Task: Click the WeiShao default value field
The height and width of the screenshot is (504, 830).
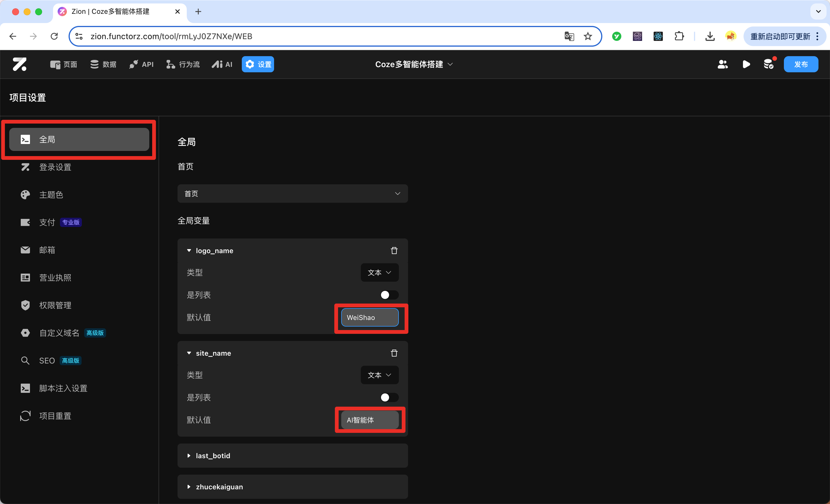Action: point(370,317)
